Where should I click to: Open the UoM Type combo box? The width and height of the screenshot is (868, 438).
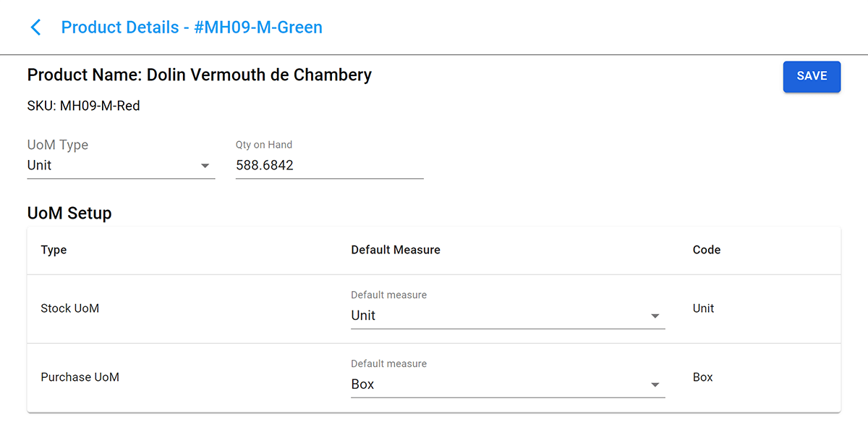click(112, 165)
